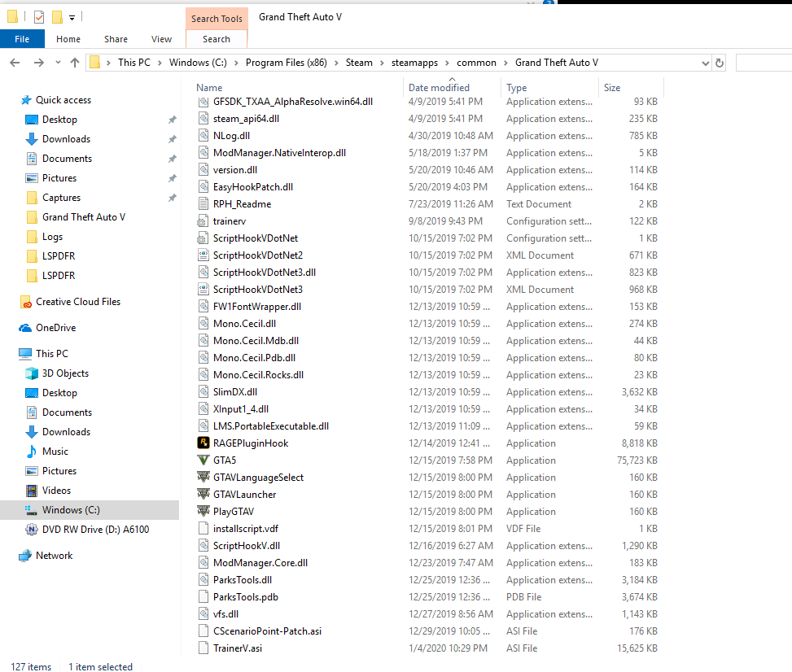The image size is (792, 672).
Task: Click the Music note icon
Action: (31, 452)
